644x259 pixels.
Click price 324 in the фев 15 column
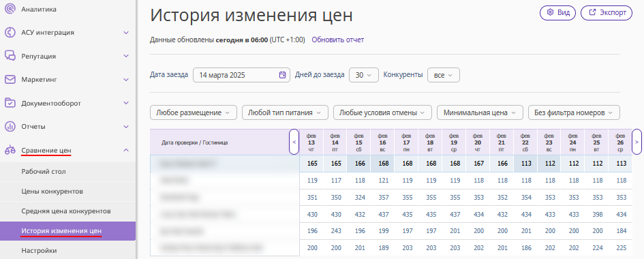click(x=360, y=198)
